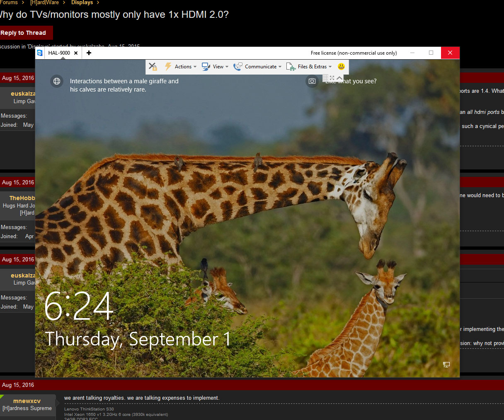Click the grid handle icon under the toolbar

tap(325, 77)
